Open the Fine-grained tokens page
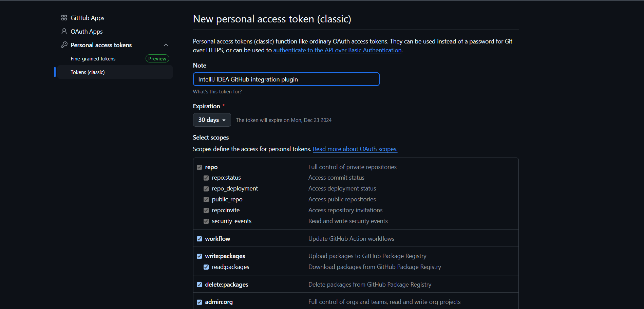The height and width of the screenshot is (309, 644). 93,58
